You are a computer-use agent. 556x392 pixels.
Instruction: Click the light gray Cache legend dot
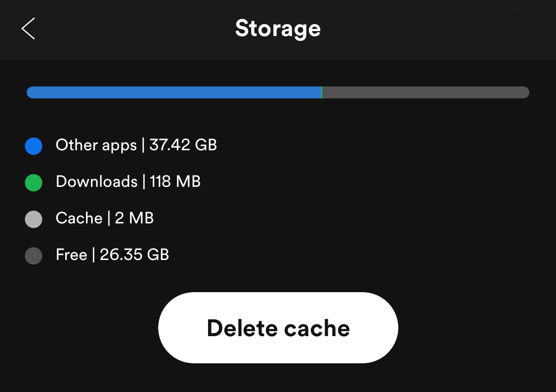(34, 219)
